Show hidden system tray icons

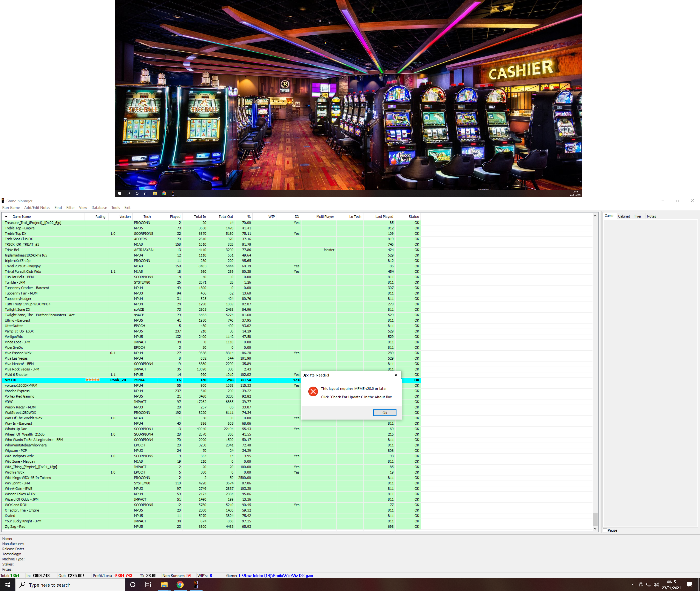coord(633,585)
